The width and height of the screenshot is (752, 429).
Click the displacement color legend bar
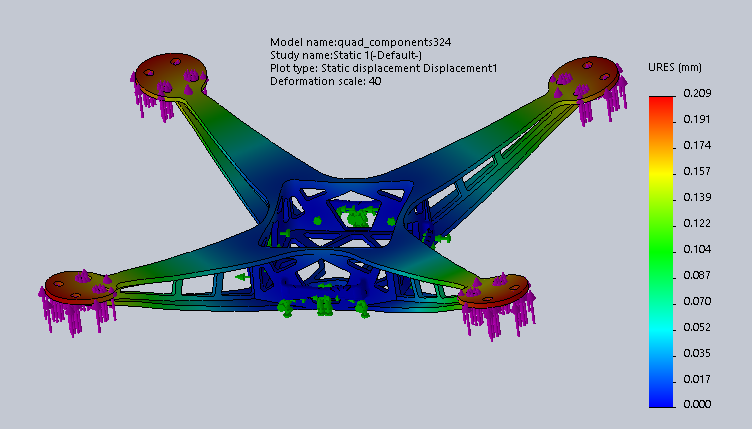point(661,252)
